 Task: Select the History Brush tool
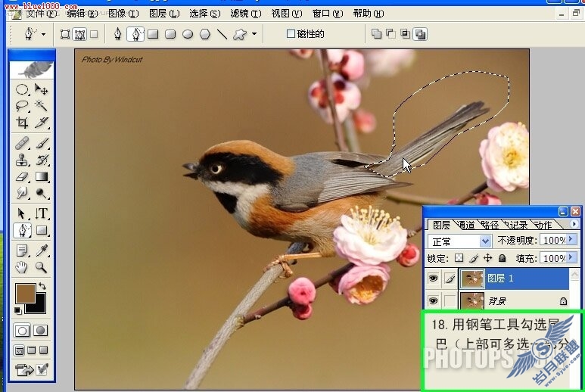tap(41, 160)
